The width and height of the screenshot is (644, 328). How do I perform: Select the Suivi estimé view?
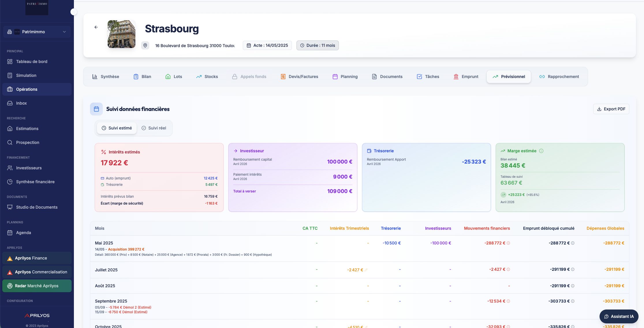point(117,128)
